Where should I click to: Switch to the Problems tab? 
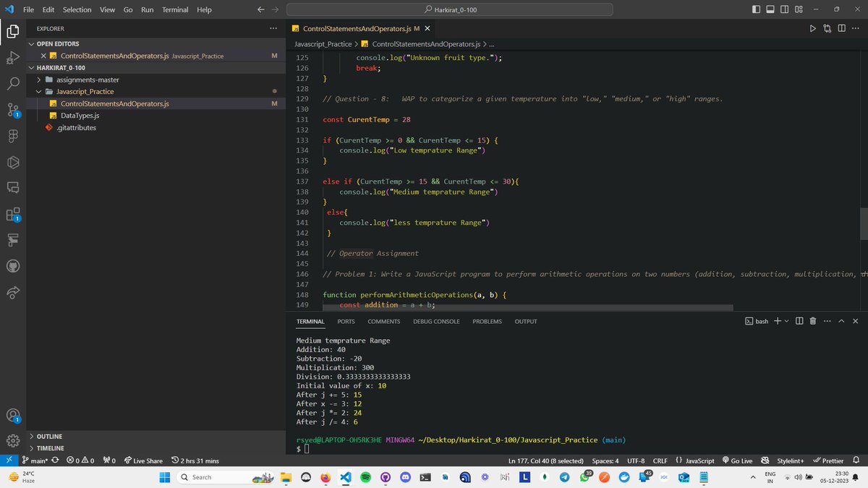pyautogui.click(x=487, y=321)
